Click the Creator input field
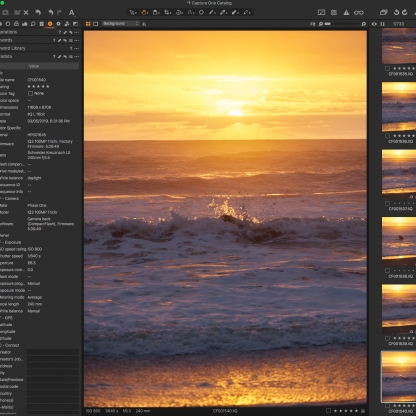416x416 pixels. tap(53, 352)
